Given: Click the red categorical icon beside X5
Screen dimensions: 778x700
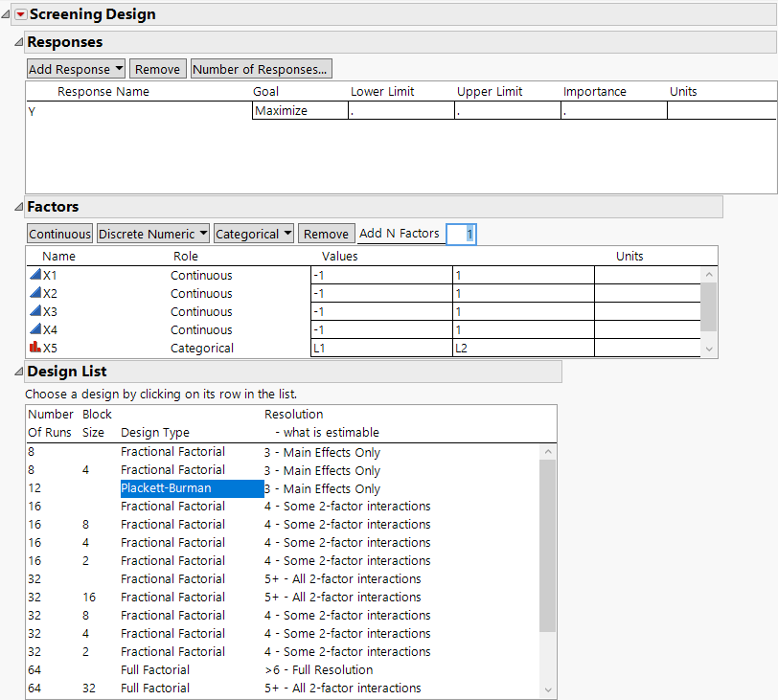Looking at the screenshot, I should tap(34, 348).
